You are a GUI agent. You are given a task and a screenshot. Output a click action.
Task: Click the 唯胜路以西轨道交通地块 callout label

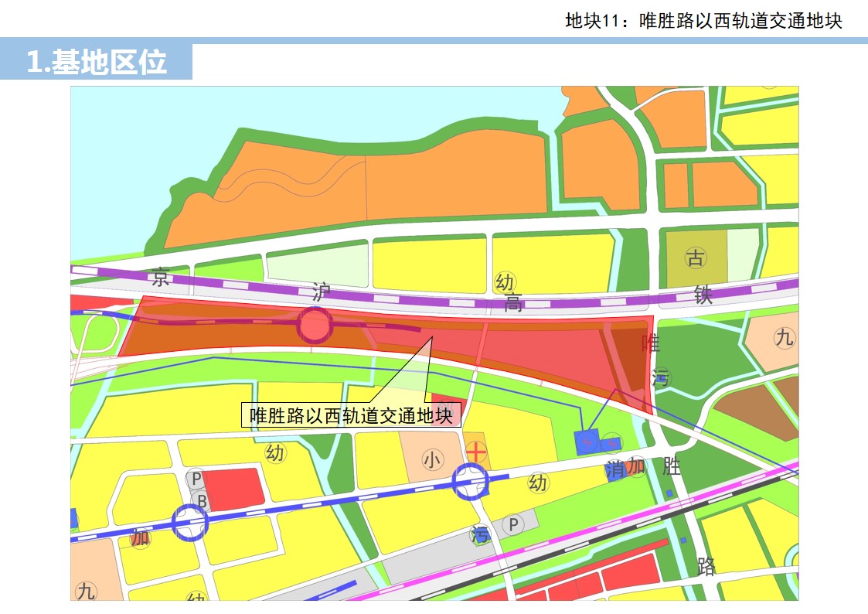(x=351, y=415)
